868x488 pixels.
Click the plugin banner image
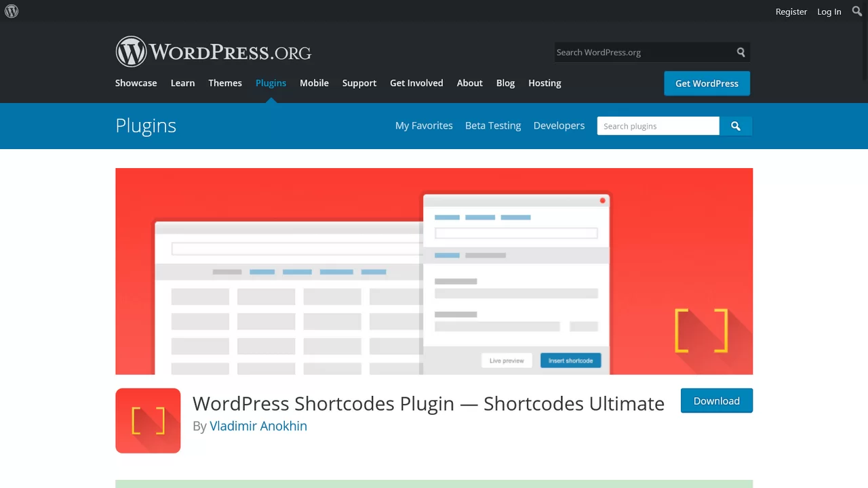pyautogui.click(x=434, y=271)
